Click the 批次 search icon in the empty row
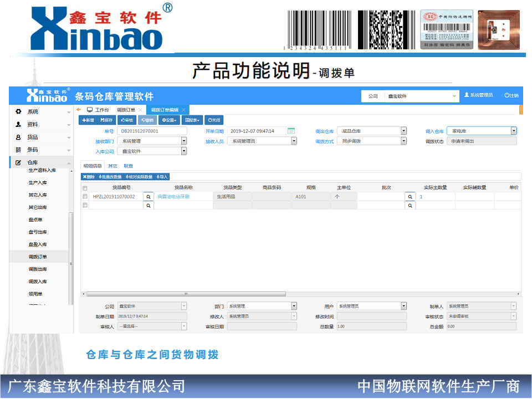The image size is (532, 399). point(410,206)
